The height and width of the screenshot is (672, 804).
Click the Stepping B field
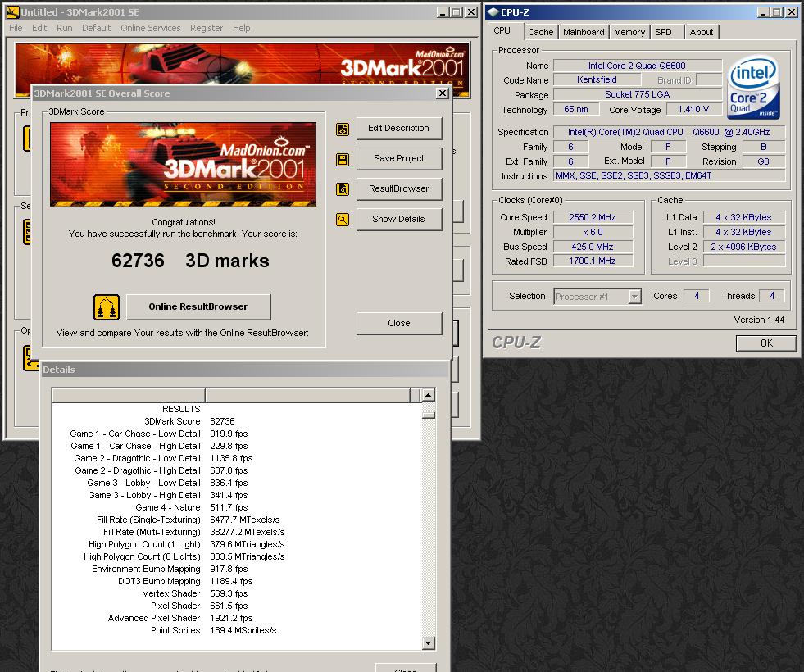(764, 147)
